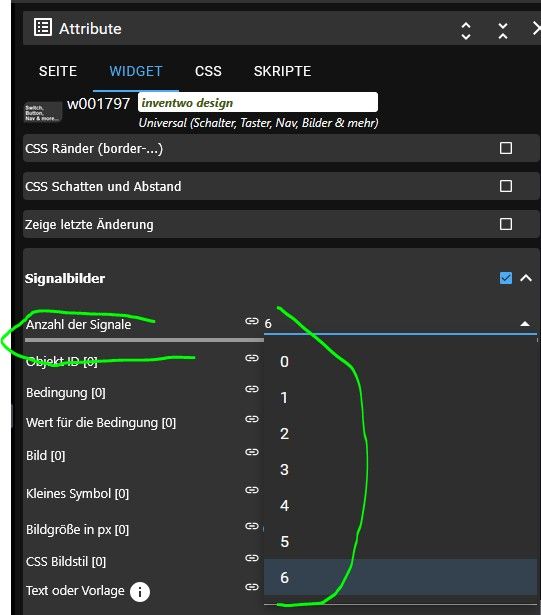Click the link icon for CSS Bildstil [0]

pyautogui.click(x=251, y=558)
